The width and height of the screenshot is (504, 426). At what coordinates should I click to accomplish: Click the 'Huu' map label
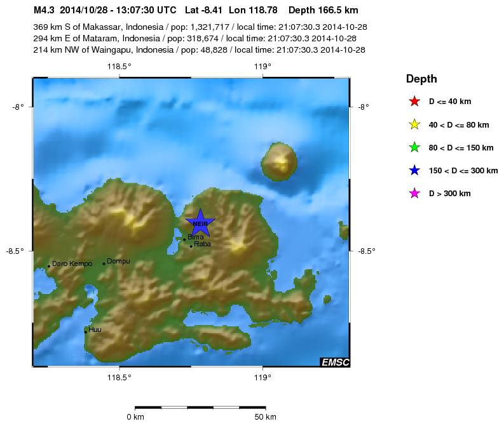[95, 329]
